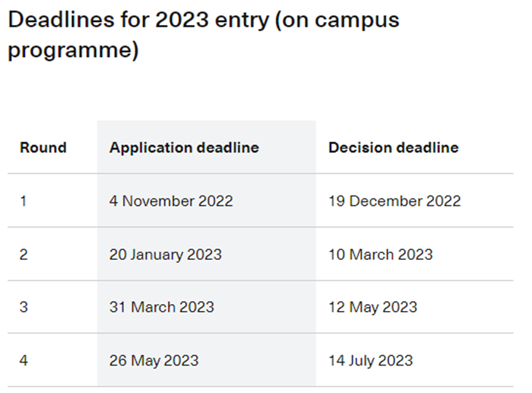
Task: Click 'campus' in the page title
Action: [x=357, y=21]
